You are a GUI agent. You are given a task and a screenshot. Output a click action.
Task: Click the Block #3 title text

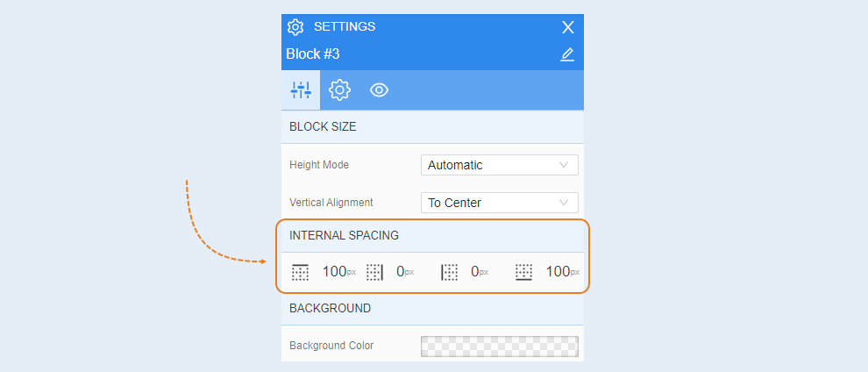tap(313, 54)
